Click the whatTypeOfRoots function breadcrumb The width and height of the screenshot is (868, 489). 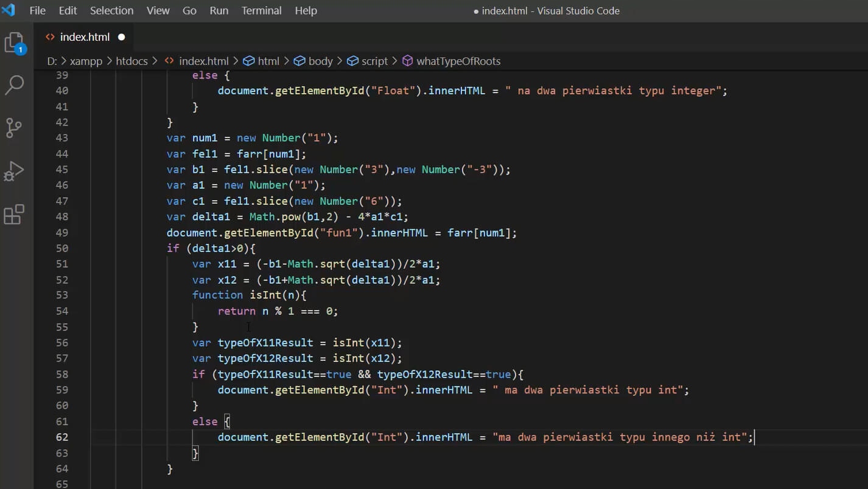458,61
